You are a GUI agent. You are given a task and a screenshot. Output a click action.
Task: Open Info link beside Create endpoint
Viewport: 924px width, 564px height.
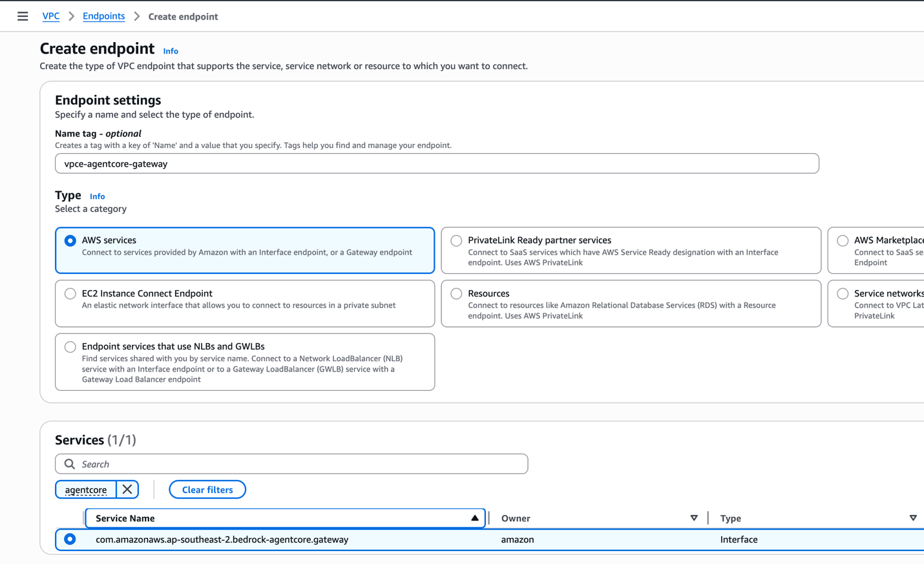pos(171,51)
